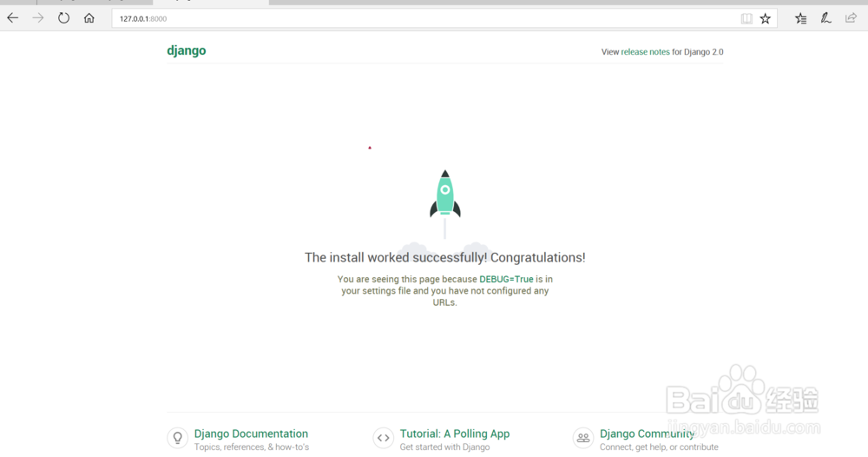Click the code brackets tutorial icon
Screen dimensions: 868x457
(x=383, y=438)
